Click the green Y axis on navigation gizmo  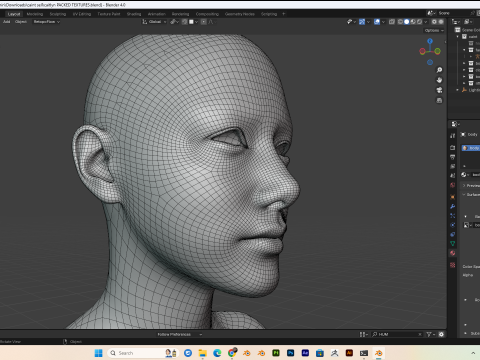pos(437,51)
